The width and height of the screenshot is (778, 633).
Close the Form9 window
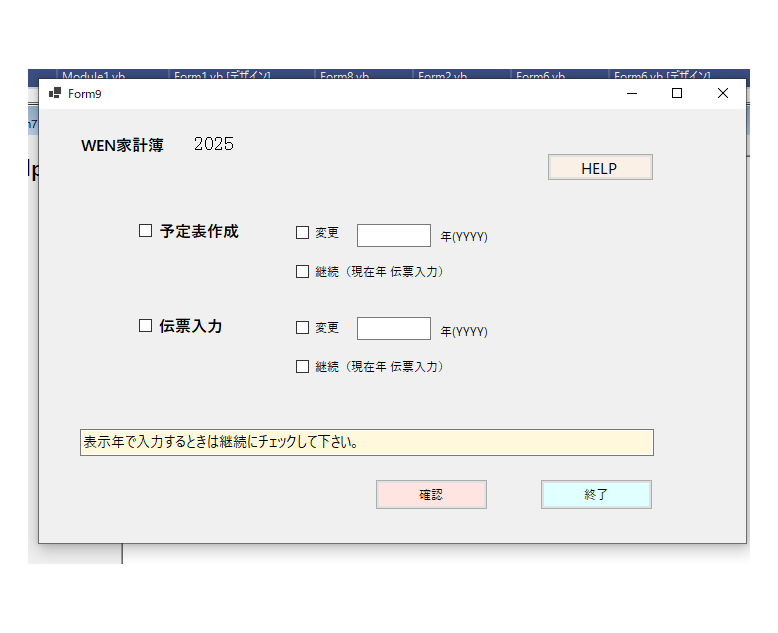point(723,93)
